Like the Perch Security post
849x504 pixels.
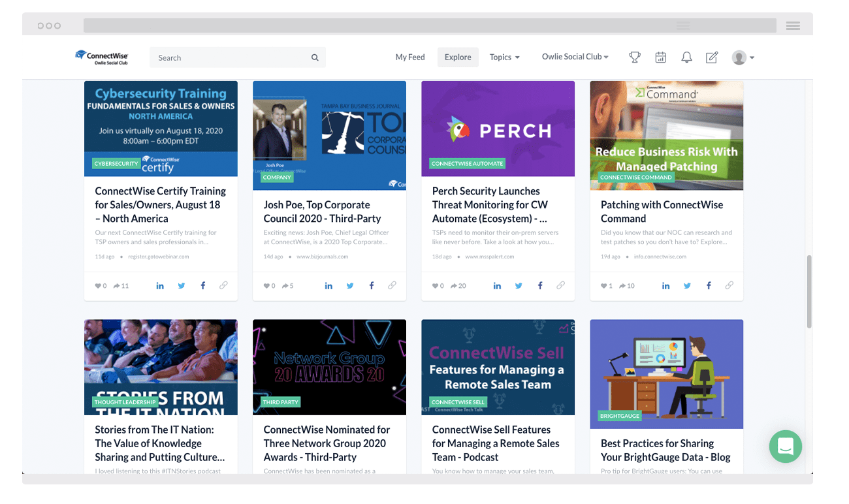click(x=435, y=285)
